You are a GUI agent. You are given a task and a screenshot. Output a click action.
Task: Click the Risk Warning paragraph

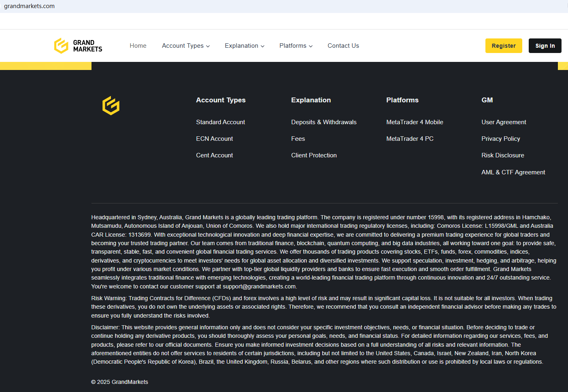[x=324, y=307]
